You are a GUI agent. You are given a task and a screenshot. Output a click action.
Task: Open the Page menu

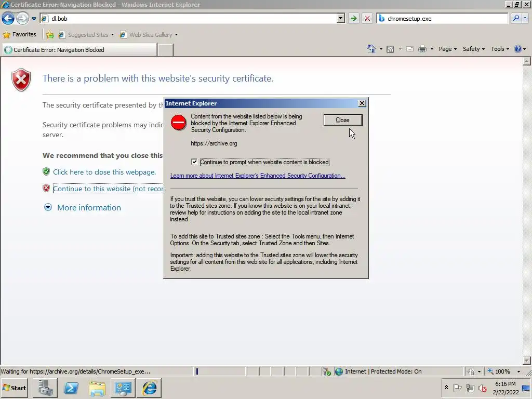[x=447, y=49]
